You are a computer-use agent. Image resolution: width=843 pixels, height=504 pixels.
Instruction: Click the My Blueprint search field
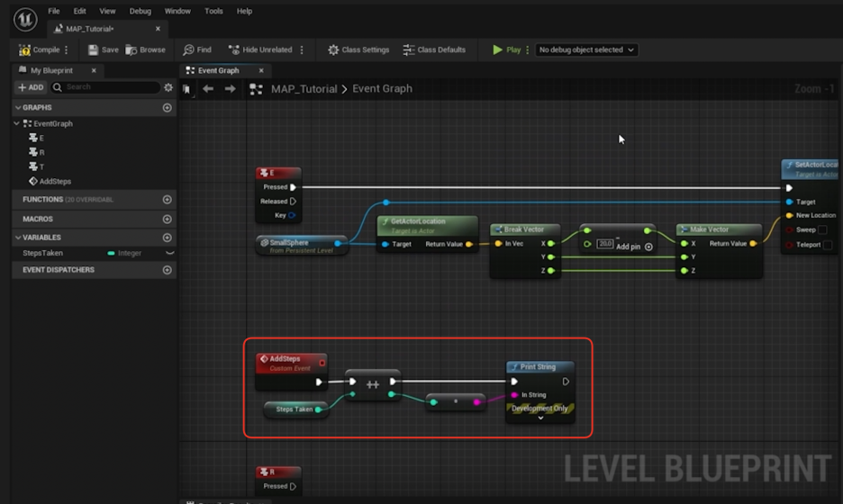(105, 87)
